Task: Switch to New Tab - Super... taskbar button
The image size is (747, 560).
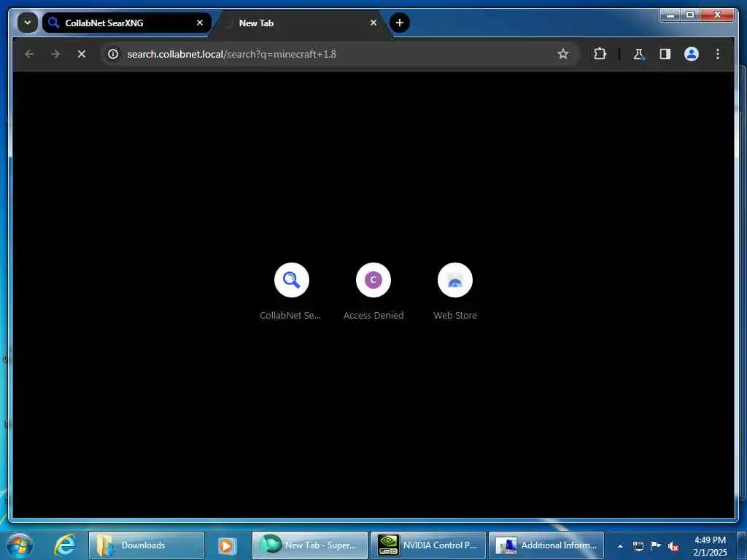Action: (310, 545)
